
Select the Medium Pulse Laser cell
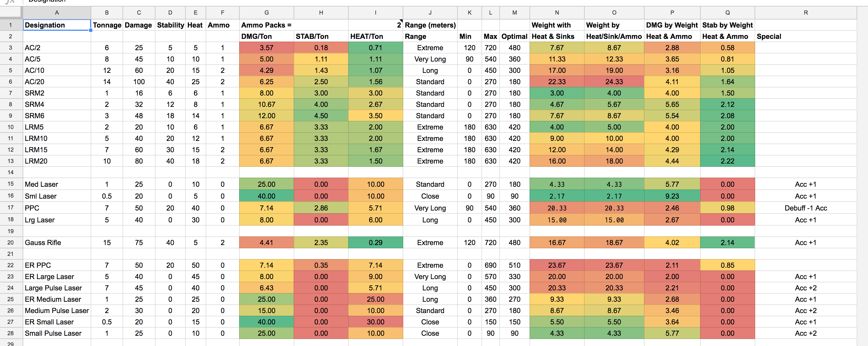57,311
